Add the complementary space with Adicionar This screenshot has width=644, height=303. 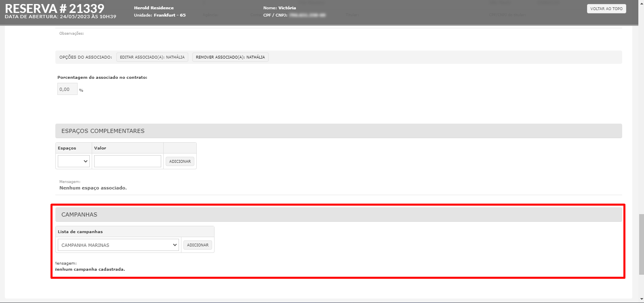point(180,162)
